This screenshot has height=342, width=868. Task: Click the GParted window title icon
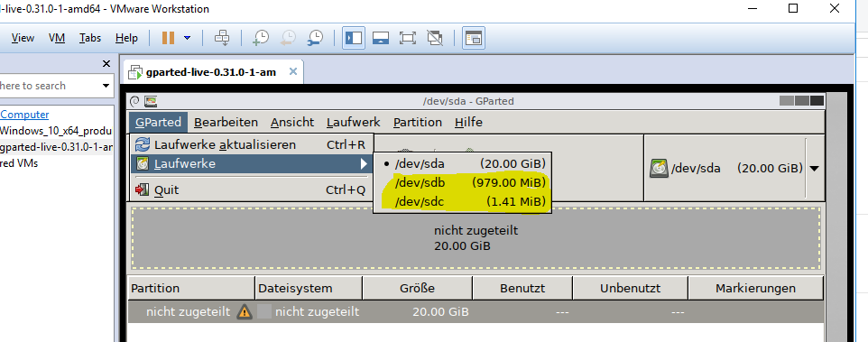point(151,101)
